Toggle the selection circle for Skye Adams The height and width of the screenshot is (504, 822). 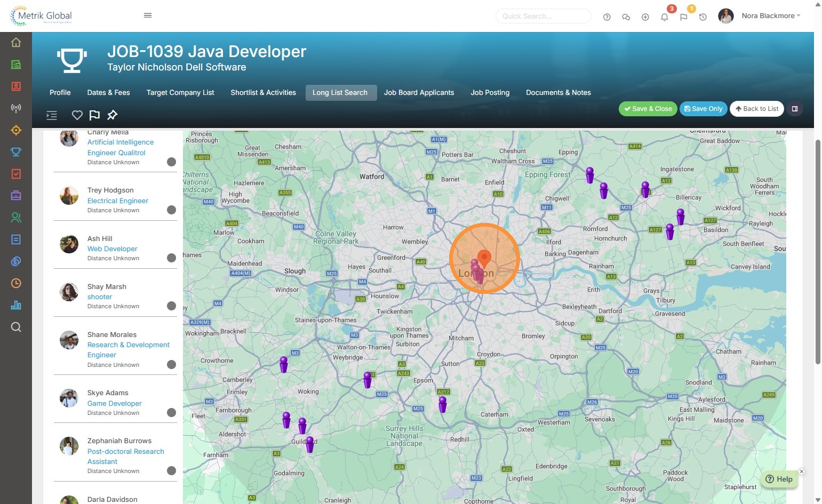[x=171, y=412]
